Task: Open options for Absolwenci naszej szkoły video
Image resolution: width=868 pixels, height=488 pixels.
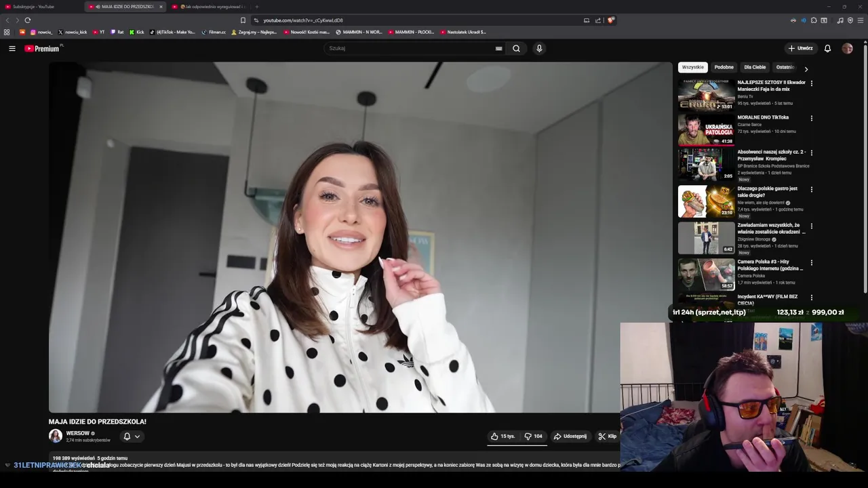Action: click(x=812, y=152)
